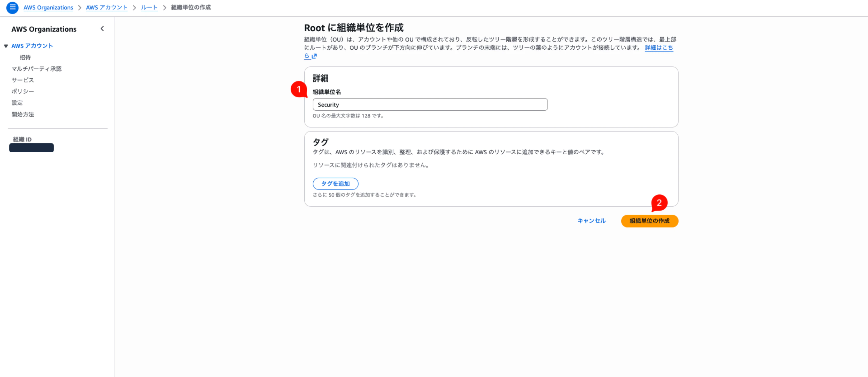Click the タグを追加 button
Viewport: 868px width, 377px height.
click(x=336, y=183)
